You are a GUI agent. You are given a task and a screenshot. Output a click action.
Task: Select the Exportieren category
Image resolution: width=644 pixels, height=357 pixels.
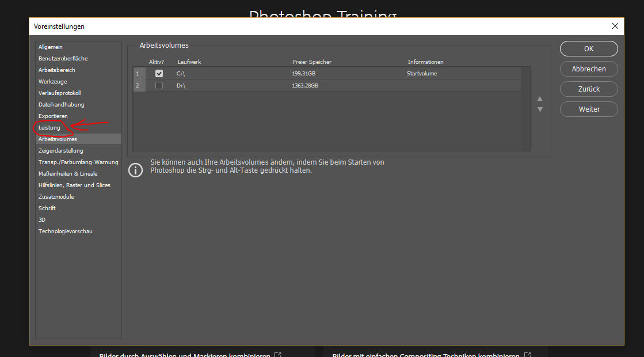(53, 116)
